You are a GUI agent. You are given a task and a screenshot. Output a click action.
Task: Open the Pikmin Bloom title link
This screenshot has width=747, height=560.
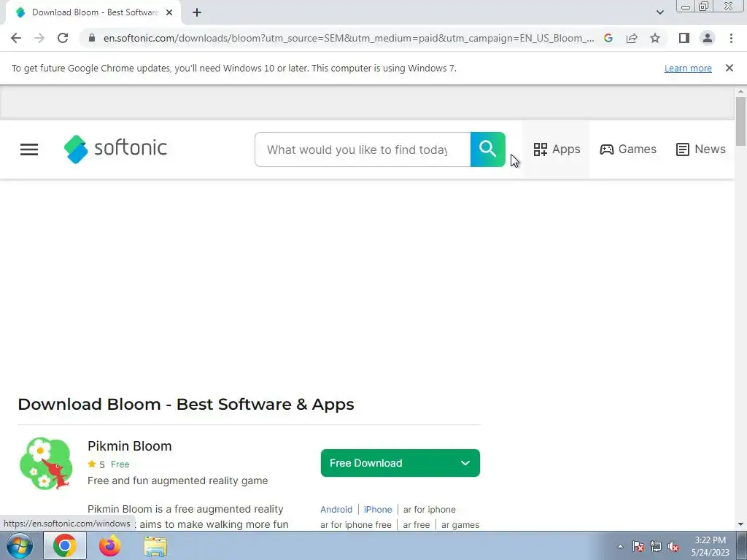[130, 446]
